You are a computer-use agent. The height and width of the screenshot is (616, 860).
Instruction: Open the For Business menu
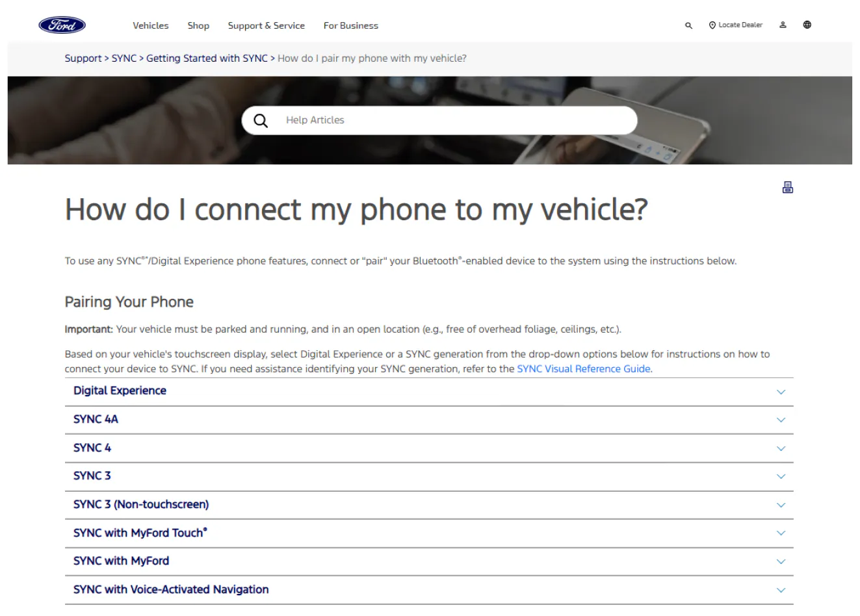[x=351, y=25]
